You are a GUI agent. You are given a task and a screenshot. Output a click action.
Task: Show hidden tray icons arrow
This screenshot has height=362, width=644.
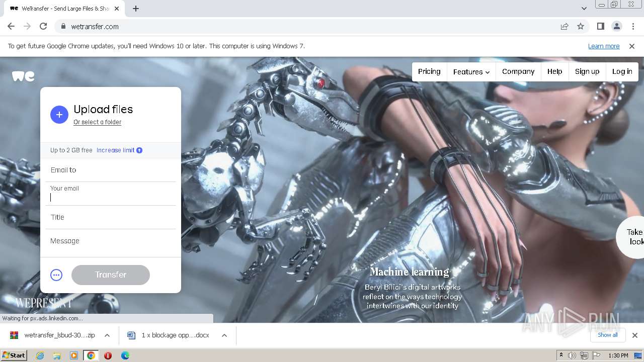(561, 355)
